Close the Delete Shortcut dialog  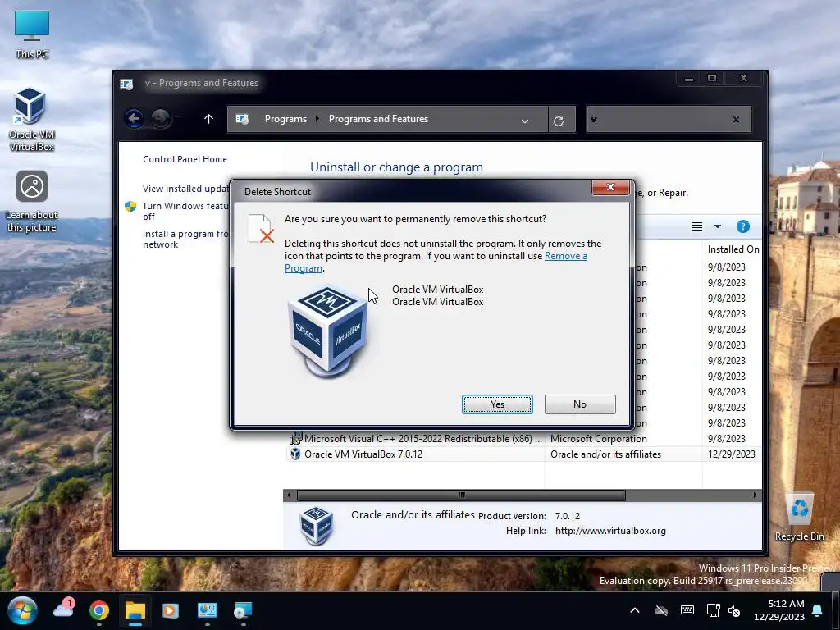pos(610,187)
